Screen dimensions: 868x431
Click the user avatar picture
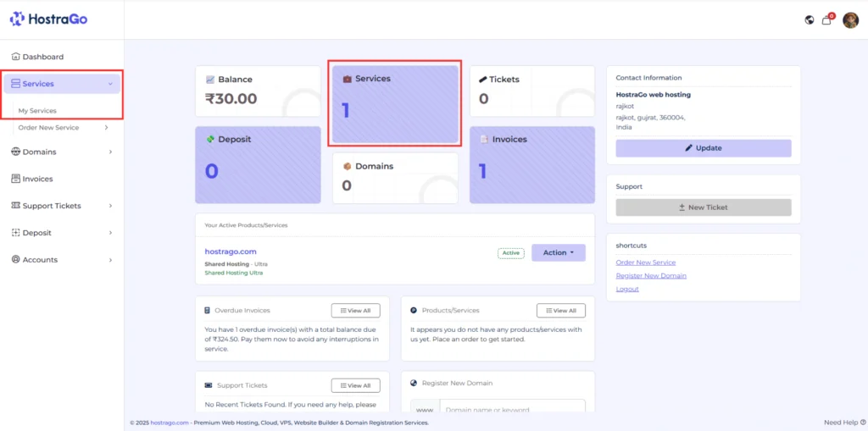850,20
